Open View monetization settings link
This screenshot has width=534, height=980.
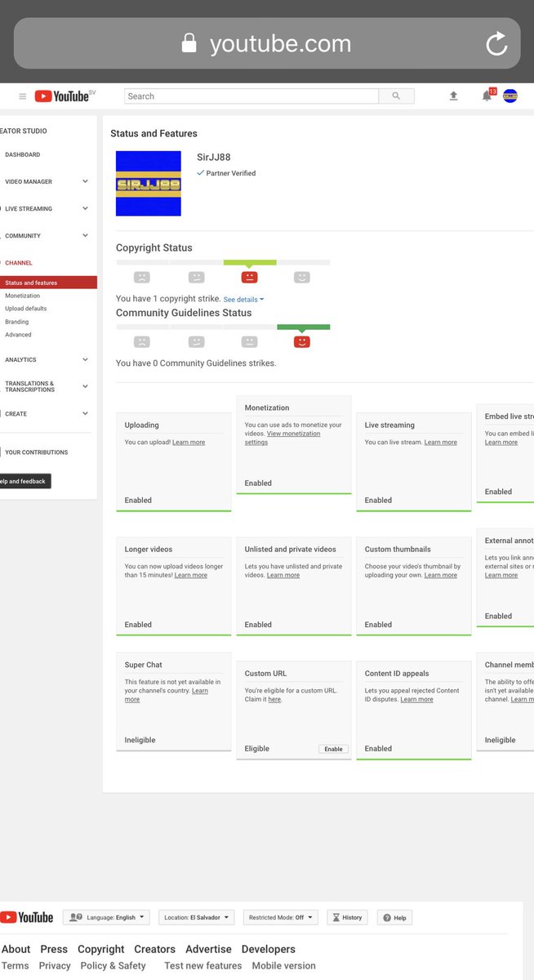[283, 439]
